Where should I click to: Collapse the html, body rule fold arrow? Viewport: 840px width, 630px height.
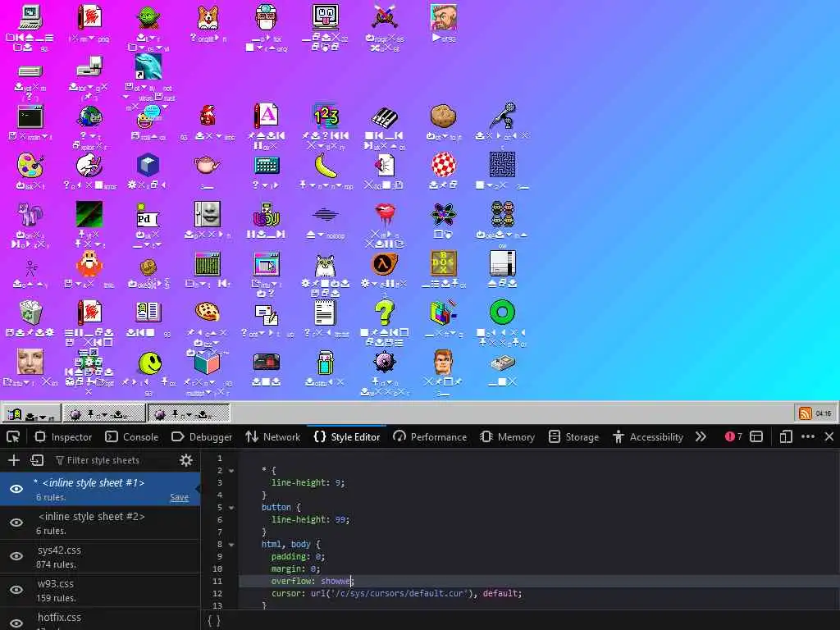point(231,545)
